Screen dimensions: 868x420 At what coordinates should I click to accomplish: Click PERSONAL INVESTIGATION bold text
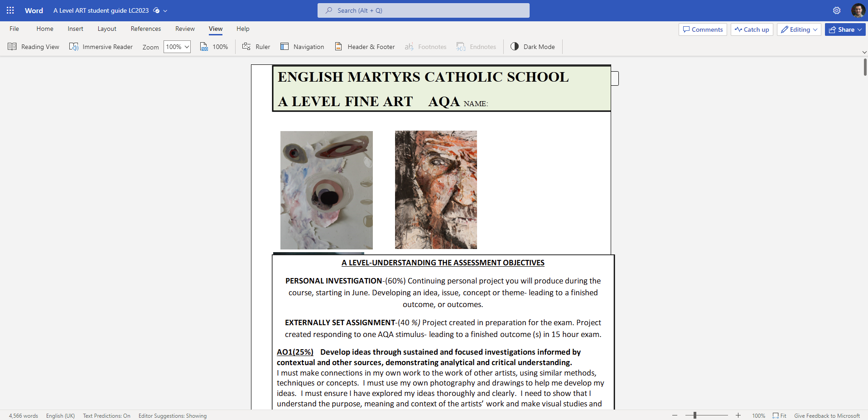334,281
